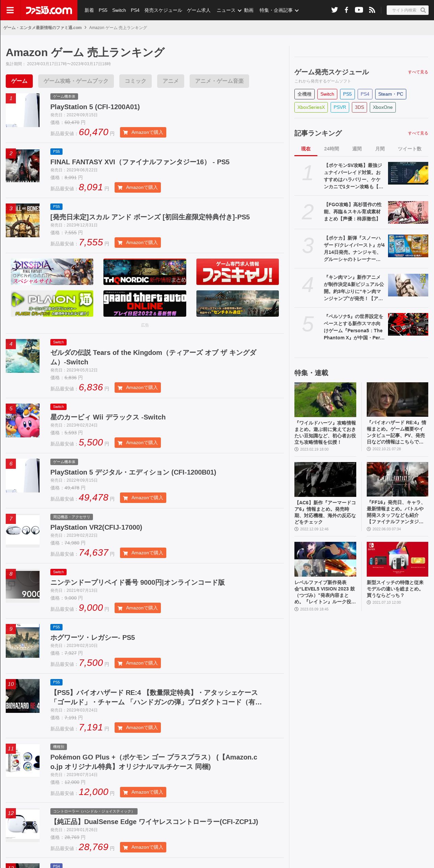Open PlayStation 5 (CFI-1200A01) title link
Screen dimensions: 434x868
tap(95, 107)
